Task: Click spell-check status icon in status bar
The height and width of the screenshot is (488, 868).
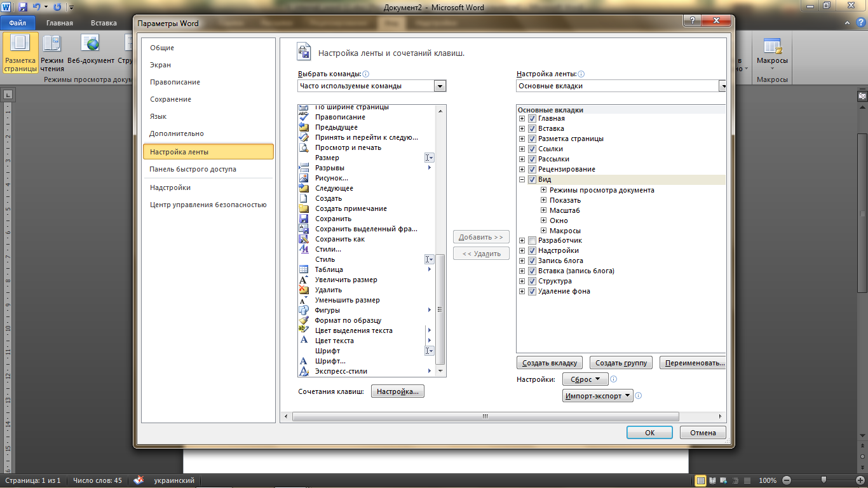Action: point(139,480)
